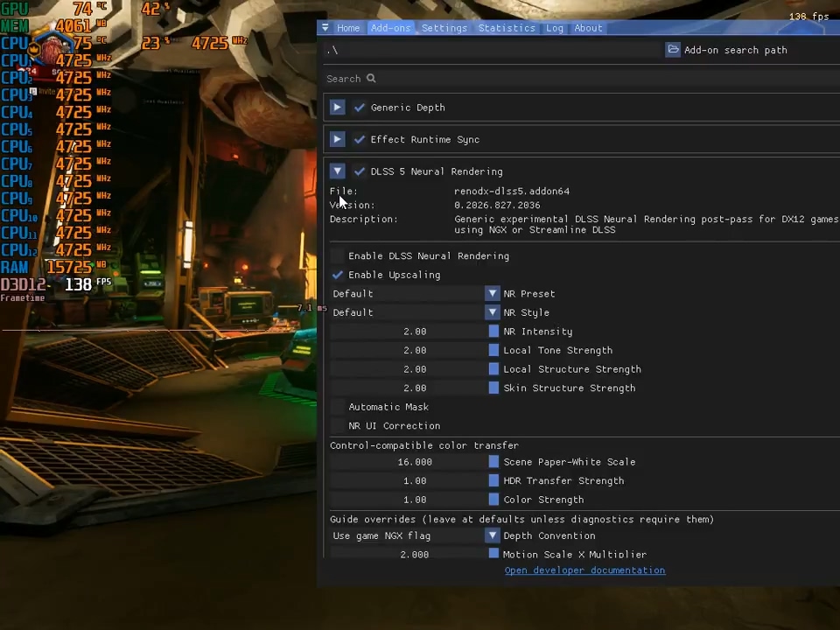This screenshot has width=840, height=630.
Task: Tick the NR UI Correction checkbox
Action: tap(338, 425)
